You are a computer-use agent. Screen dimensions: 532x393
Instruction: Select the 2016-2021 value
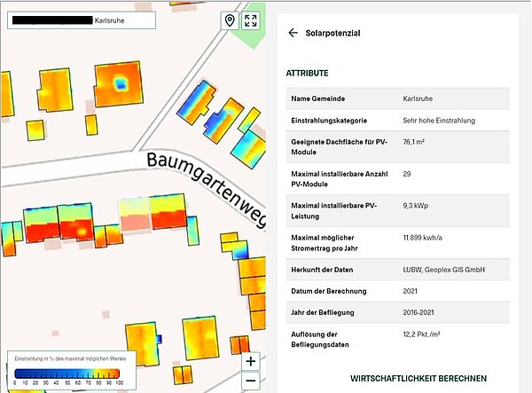pyautogui.click(x=418, y=312)
